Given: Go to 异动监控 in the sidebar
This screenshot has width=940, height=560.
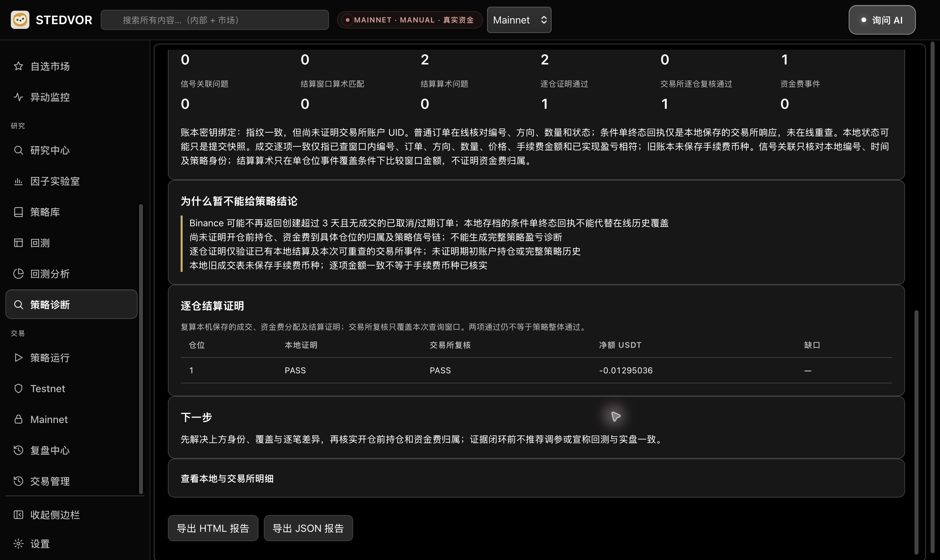Looking at the screenshot, I should (72, 97).
